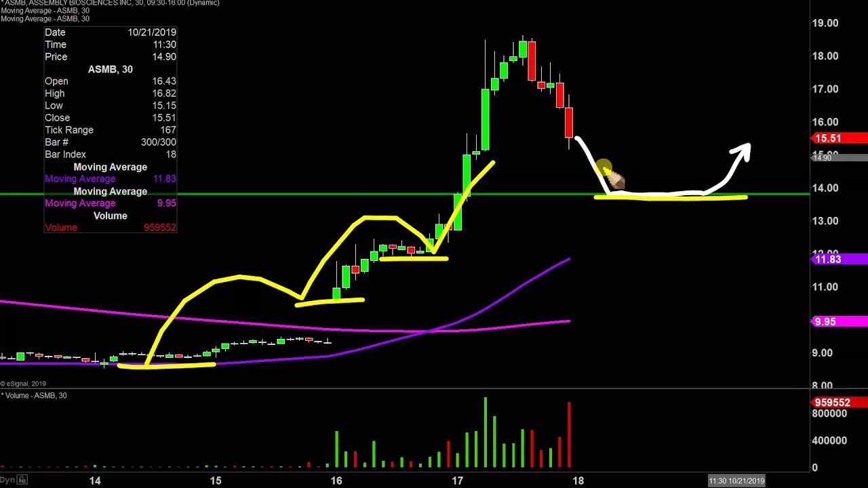Click the 400000 volume axis label
868x488 pixels.
pyautogui.click(x=829, y=441)
